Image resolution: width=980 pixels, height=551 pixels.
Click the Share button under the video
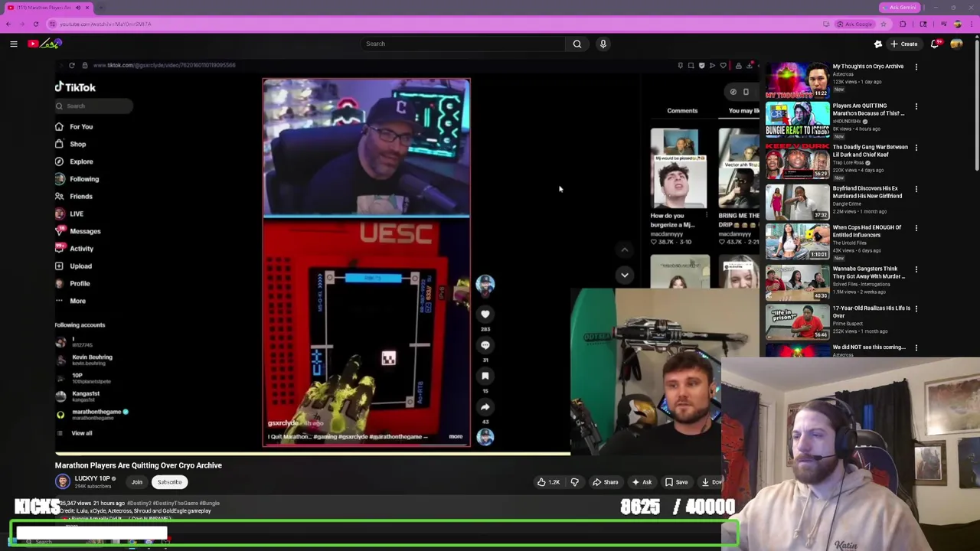coord(605,482)
